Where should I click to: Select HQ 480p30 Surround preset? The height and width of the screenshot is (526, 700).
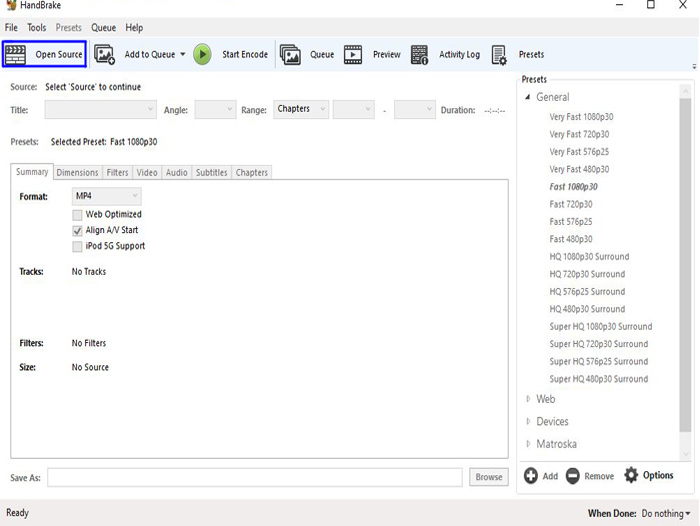click(587, 309)
